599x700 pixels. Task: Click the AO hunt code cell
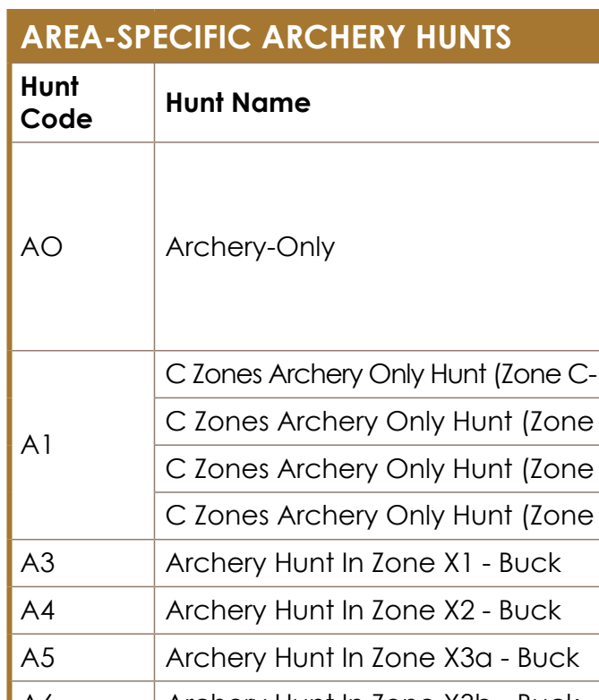click(82, 247)
